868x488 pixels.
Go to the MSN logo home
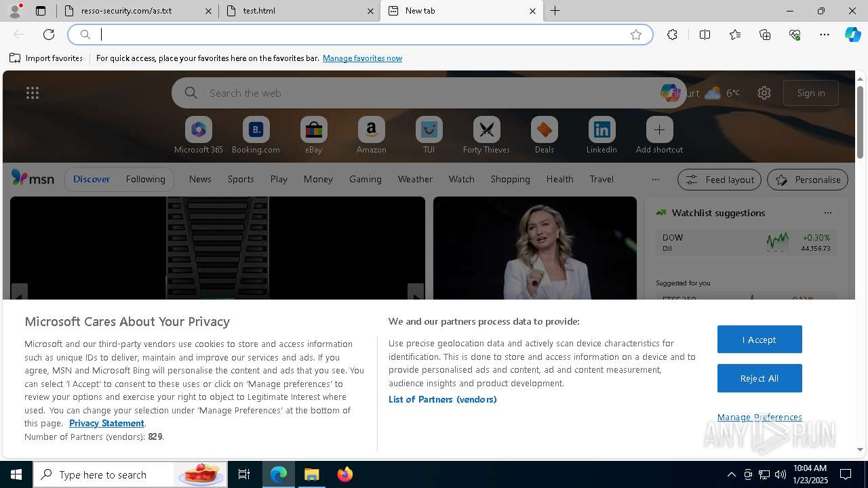pyautogui.click(x=33, y=178)
